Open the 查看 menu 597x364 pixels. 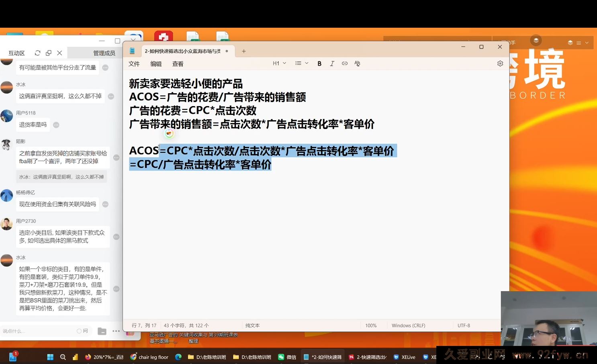pos(178,64)
